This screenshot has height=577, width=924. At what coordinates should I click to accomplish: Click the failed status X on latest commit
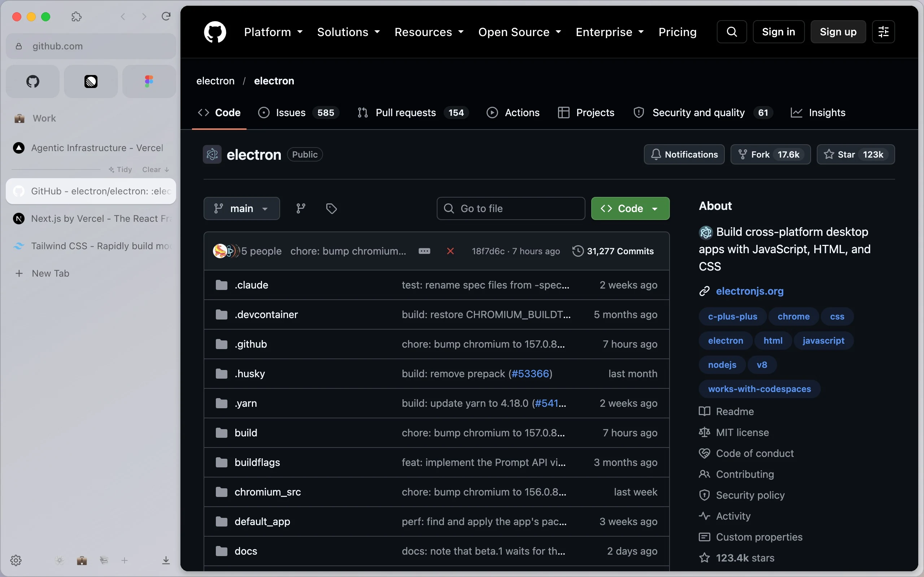click(450, 251)
